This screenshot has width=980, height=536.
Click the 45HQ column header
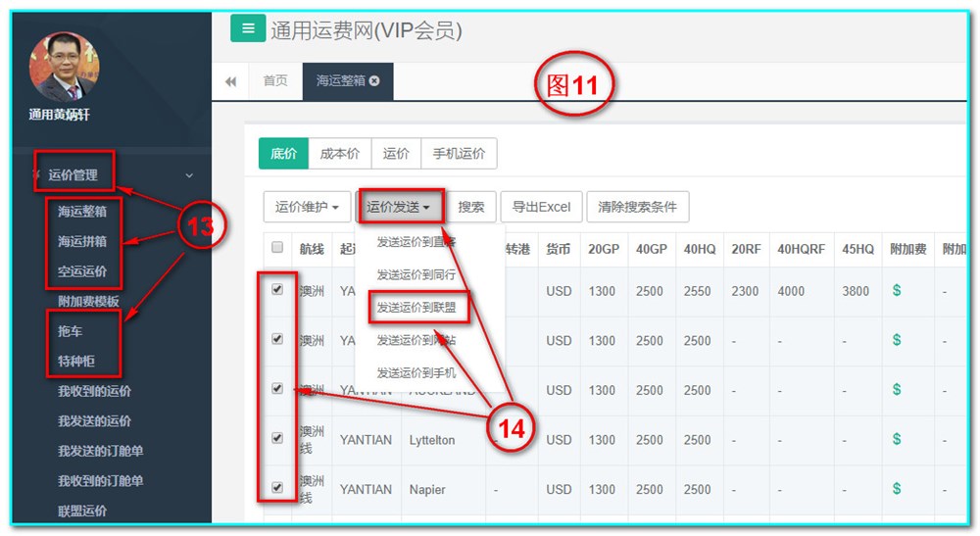tap(857, 249)
